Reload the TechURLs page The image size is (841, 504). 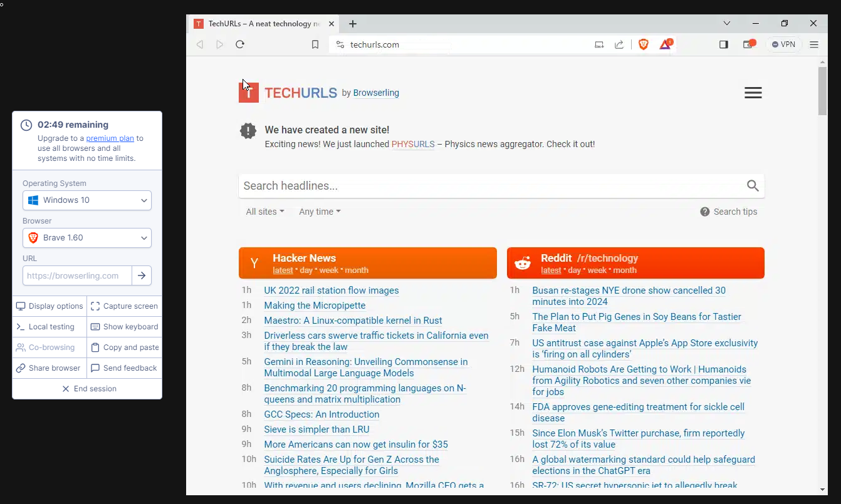[240, 44]
